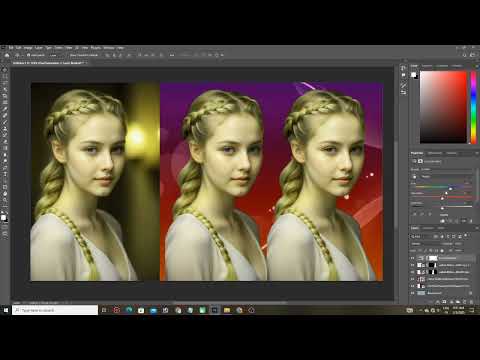Select the Horizontal Type tool
This screenshot has width=480, height=360.
[x=5, y=174]
